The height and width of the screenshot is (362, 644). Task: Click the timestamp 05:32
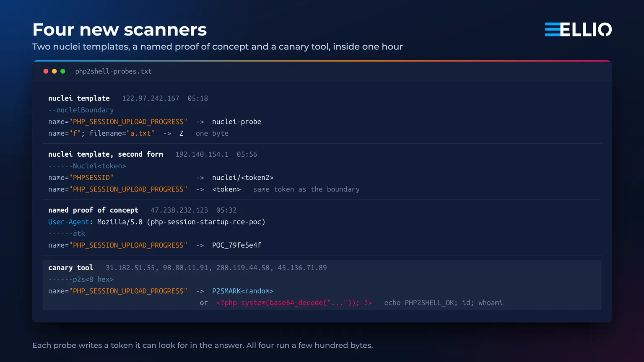[226, 210]
